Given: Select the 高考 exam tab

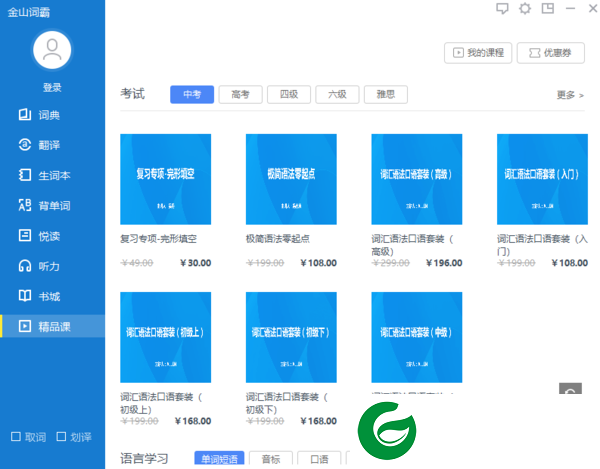Looking at the screenshot, I should tap(240, 94).
